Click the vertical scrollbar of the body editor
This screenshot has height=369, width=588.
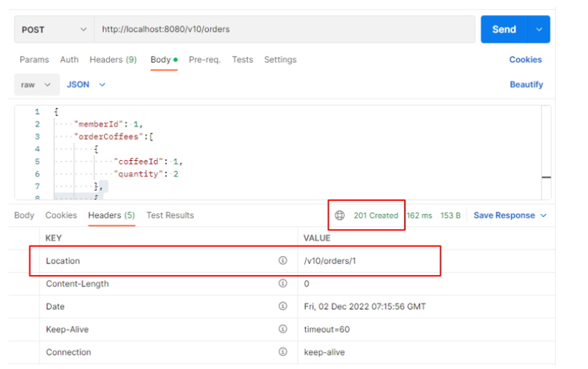point(546,152)
